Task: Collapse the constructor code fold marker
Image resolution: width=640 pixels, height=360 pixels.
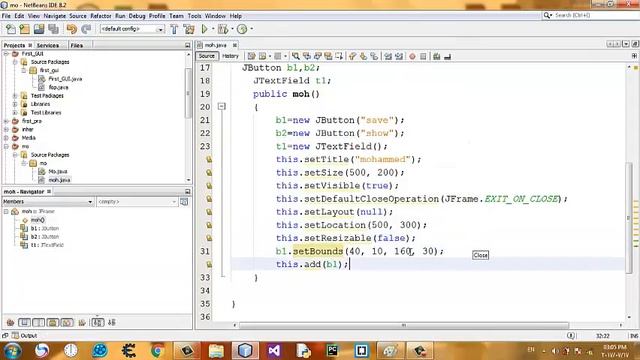Action: click(222, 107)
